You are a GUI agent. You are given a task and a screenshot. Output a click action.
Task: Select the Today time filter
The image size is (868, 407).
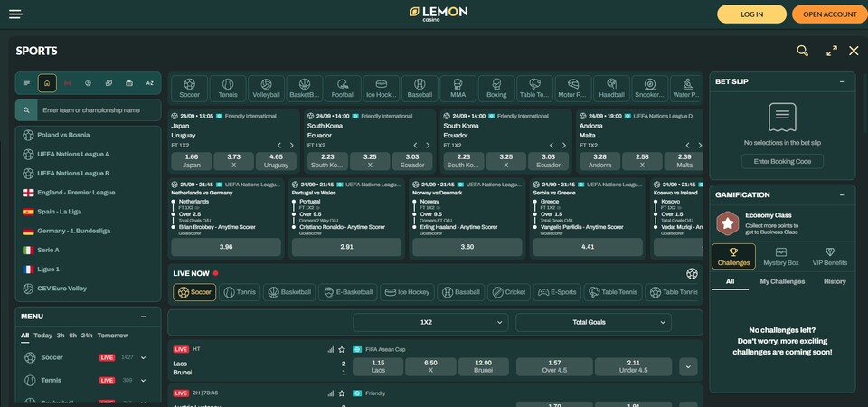pos(42,336)
